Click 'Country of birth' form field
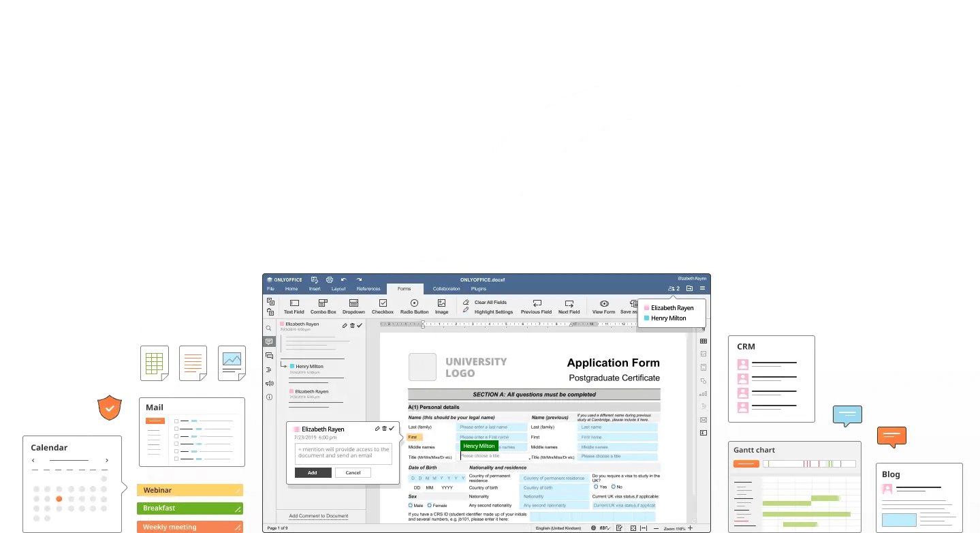Screen dimensions: 980x533 (554, 487)
